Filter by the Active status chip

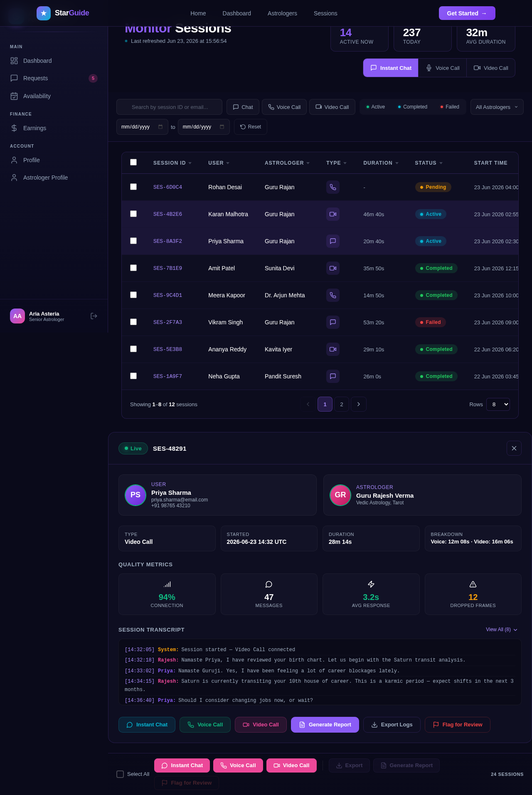(x=376, y=107)
